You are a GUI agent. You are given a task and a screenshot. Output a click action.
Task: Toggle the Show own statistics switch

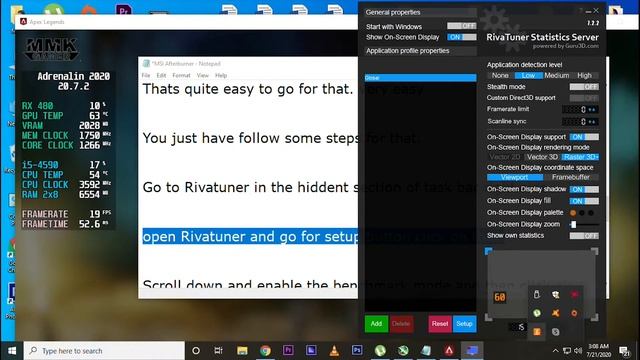tap(584, 236)
